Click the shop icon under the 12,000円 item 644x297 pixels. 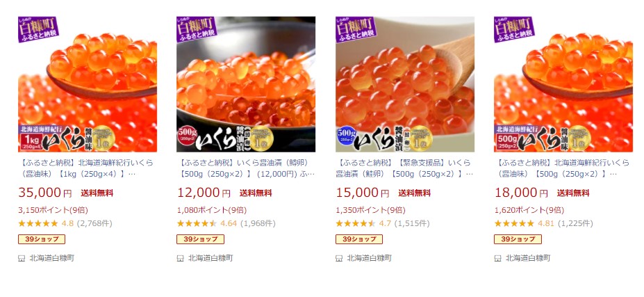click(x=181, y=258)
